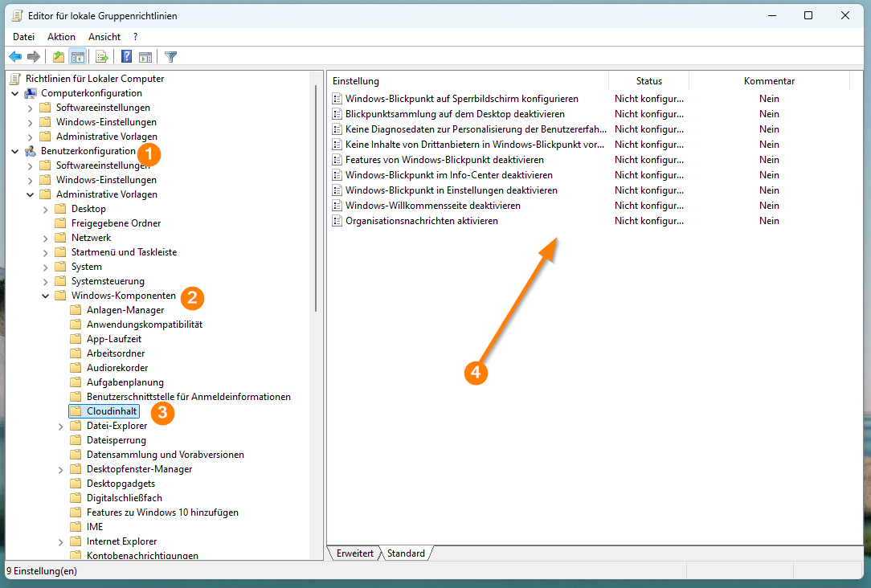Viewport: 871px width, 588px height.
Task: Click the policy icon beside Organisationsnachrichten aktivieren
Action: (x=337, y=221)
